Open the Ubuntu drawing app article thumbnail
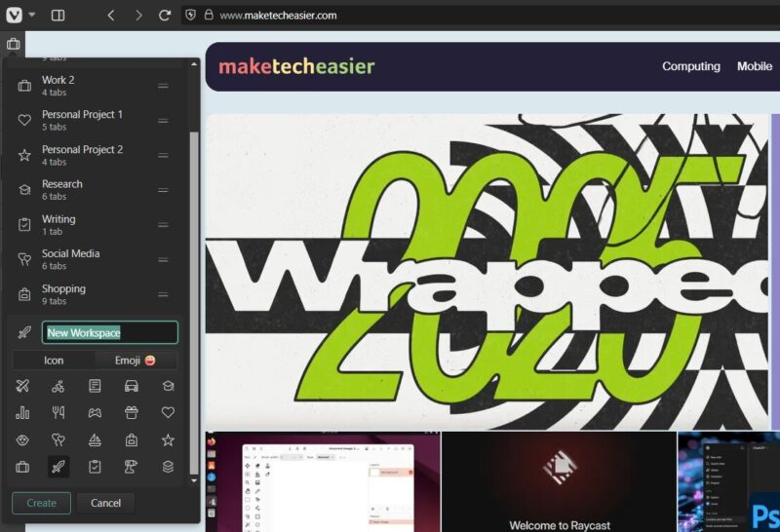 click(x=323, y=481)
